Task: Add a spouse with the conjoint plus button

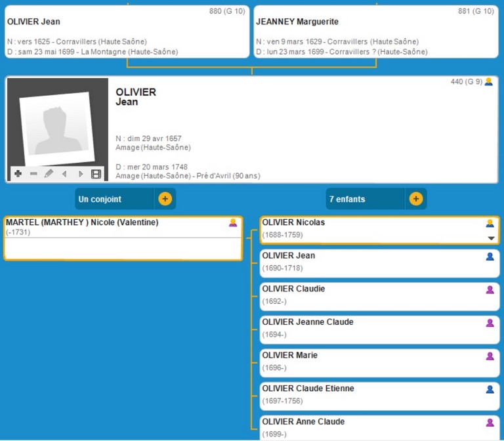Action: (165, 199)
